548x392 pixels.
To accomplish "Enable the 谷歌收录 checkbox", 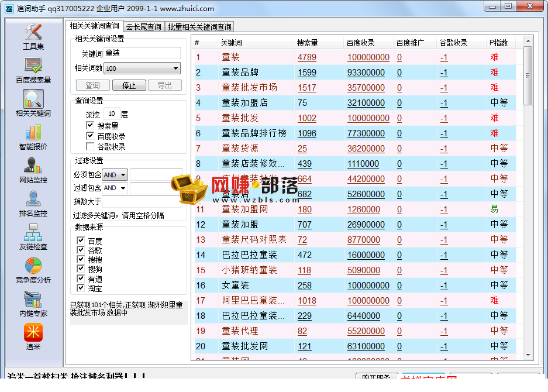I will (x=90, y=146).
